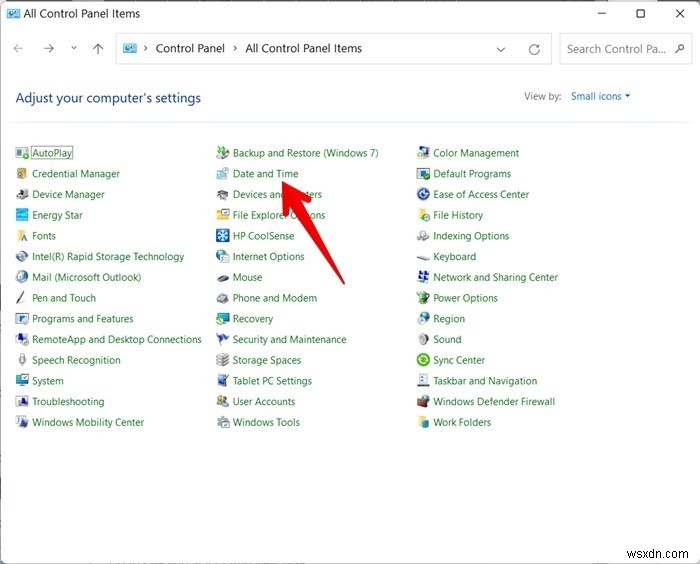Open the Color Management icon
The height and width of the screenshot is (564, 700).
pyautogui.click(x=423, y=153)
